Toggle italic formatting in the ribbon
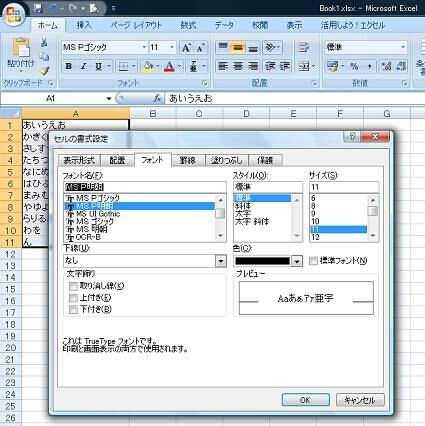 [83, 66]
